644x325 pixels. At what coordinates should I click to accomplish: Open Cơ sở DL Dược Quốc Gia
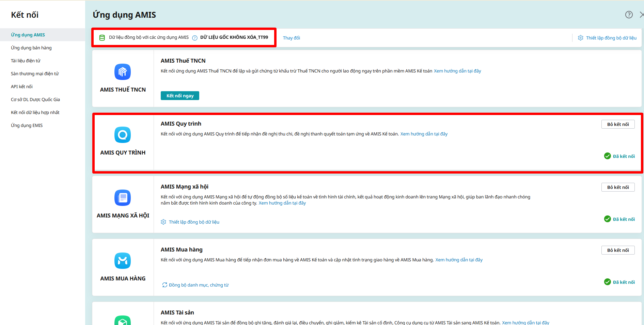tap(43, 99)
